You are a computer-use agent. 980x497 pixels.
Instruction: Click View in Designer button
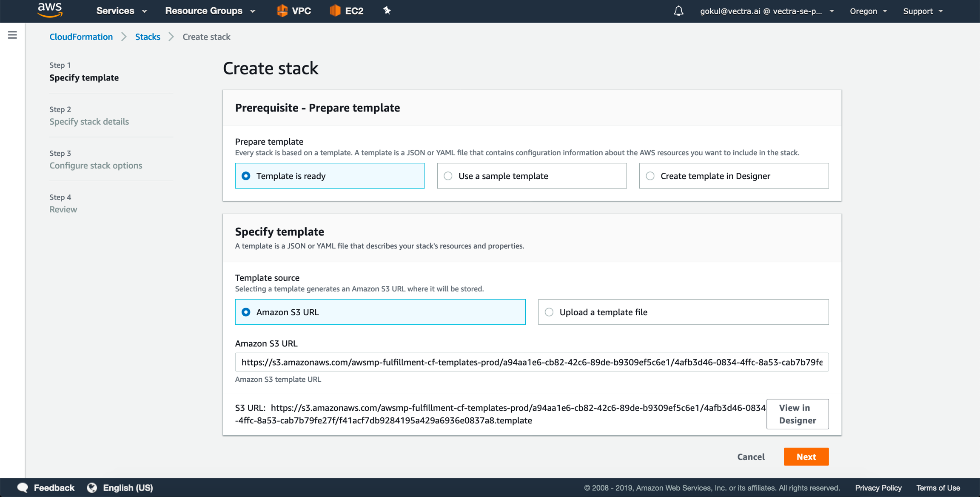click(797, 414)
